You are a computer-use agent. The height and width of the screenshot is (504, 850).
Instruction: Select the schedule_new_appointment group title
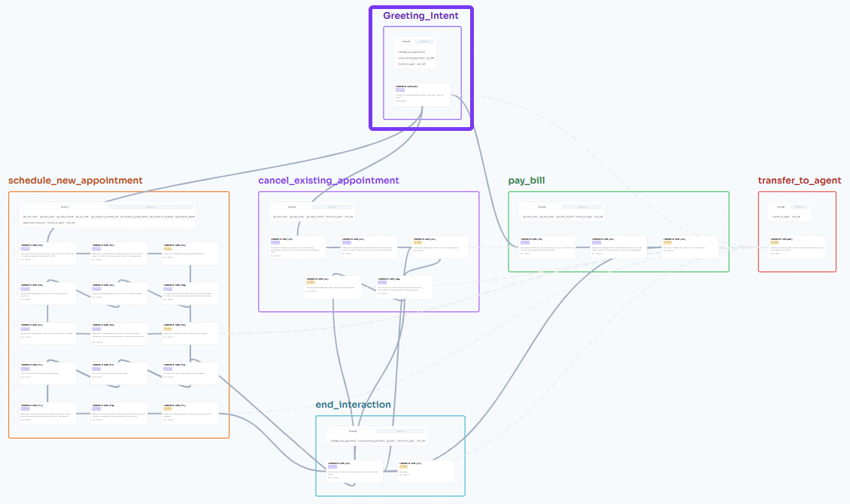tap(75, 181)
